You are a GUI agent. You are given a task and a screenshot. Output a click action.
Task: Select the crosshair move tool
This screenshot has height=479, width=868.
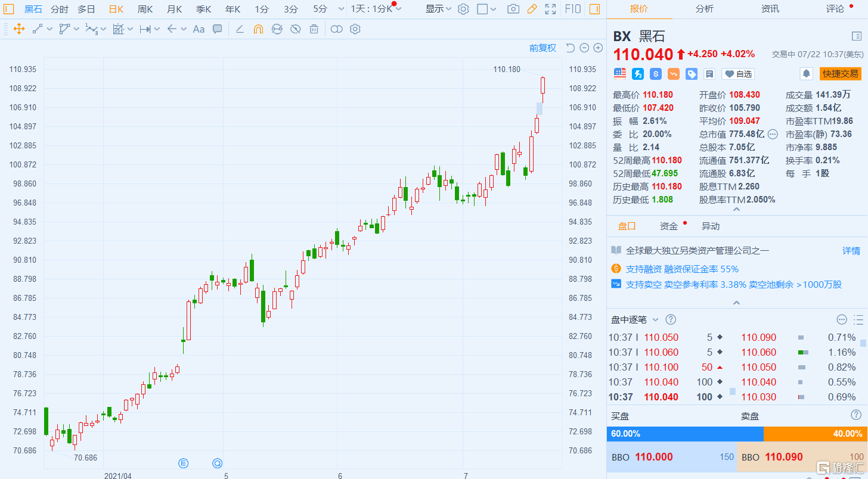(x=18, y=29)
